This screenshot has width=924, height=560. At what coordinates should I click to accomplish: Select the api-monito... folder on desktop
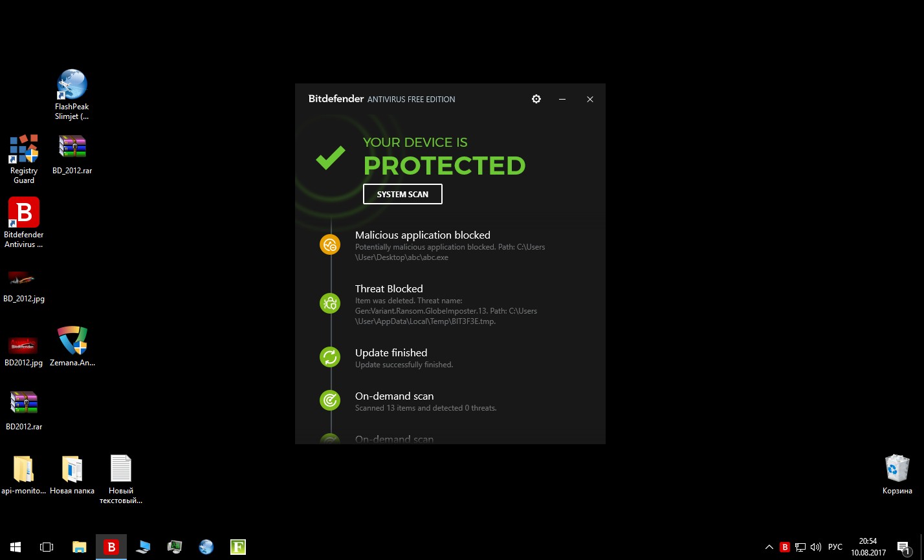(x=24, y=475)
